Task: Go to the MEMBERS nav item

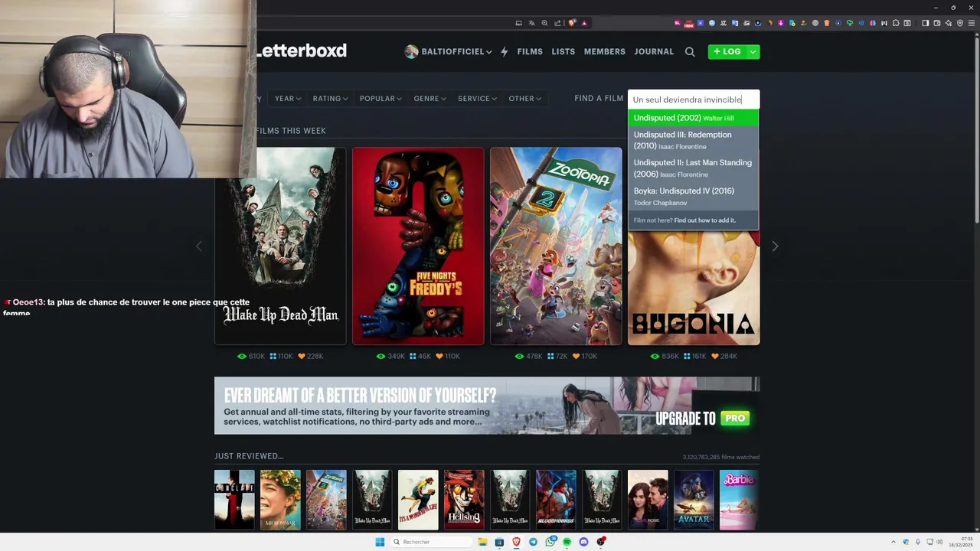Action: point(604,51)
